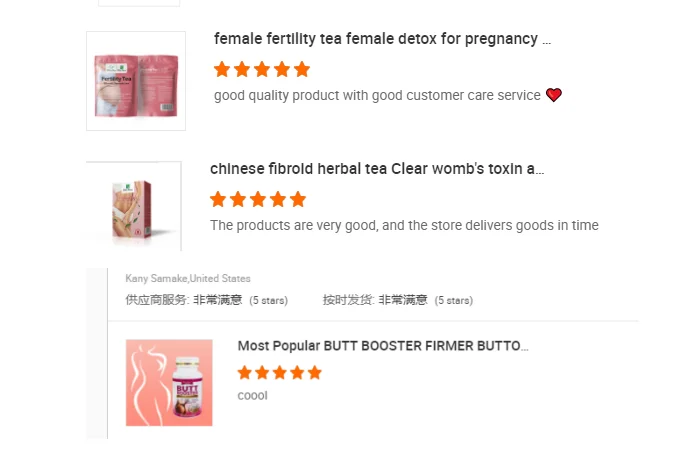
Task: Click first star of fibroid tea rating
Action: (x=218, y=199)
